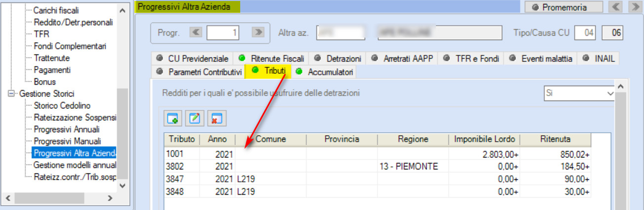Open Progressivi Manuali tree item
The height and width of the screenshot is (210, 644).
click(x=67, y=141)
